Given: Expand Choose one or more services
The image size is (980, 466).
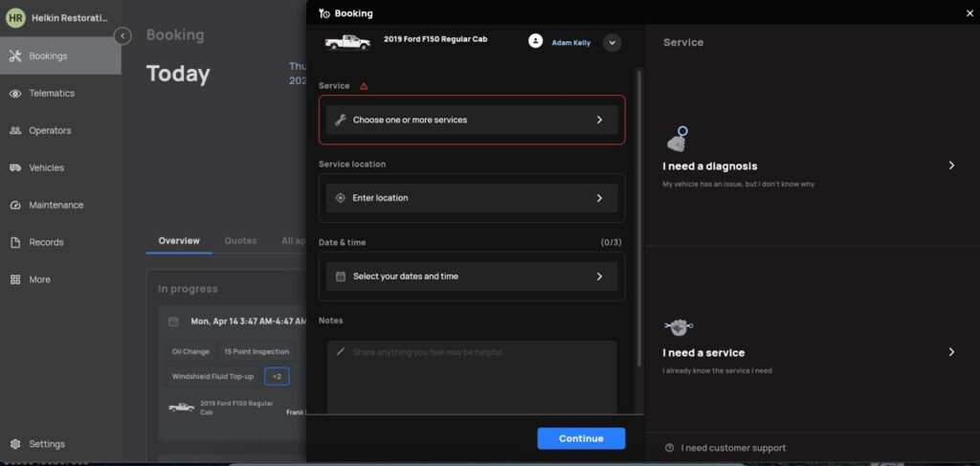Looking at the screenshot, I should 471,121.
